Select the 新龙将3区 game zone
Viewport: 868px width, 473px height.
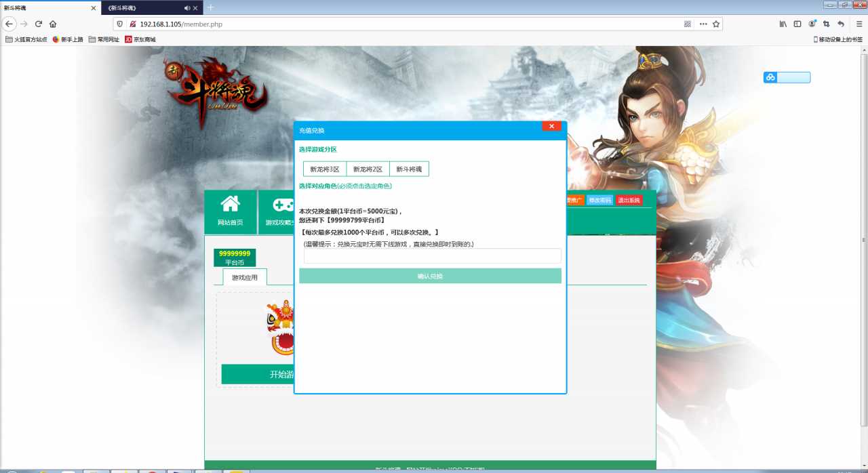tap(325, 169)
